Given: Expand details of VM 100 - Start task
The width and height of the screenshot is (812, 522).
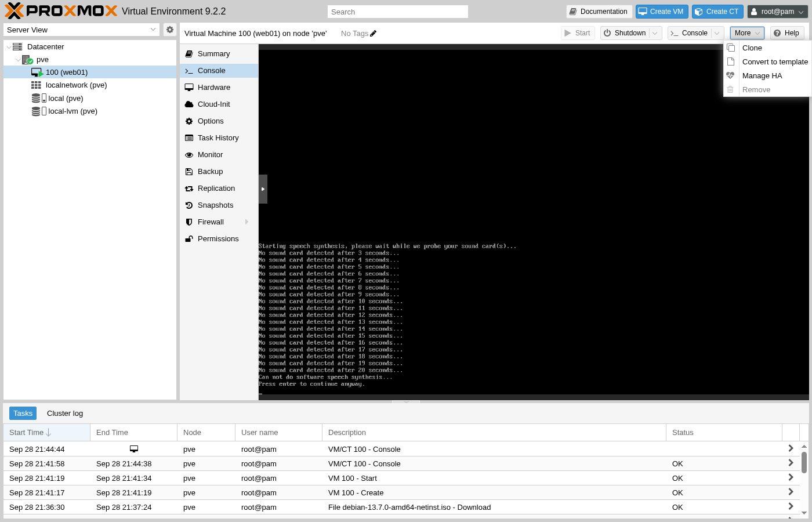Looking at the screenshot, I should click(791, 477).
